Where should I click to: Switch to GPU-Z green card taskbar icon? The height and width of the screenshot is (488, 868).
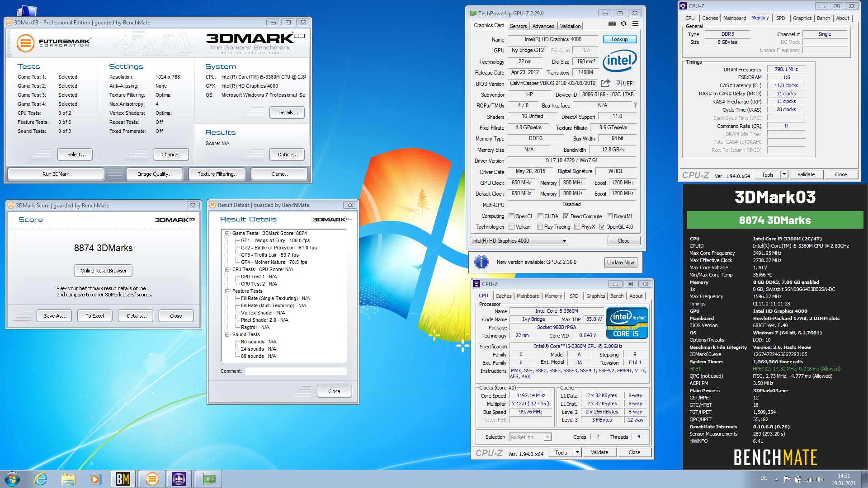[x=208, y=479]
